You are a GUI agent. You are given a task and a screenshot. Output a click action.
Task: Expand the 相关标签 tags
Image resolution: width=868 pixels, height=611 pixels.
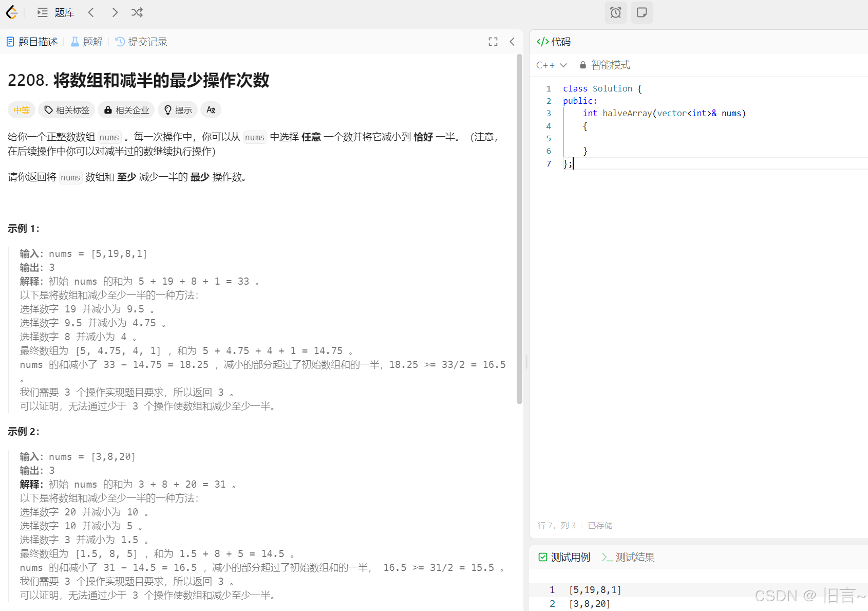pyautogui.click(x=67, y=110)
